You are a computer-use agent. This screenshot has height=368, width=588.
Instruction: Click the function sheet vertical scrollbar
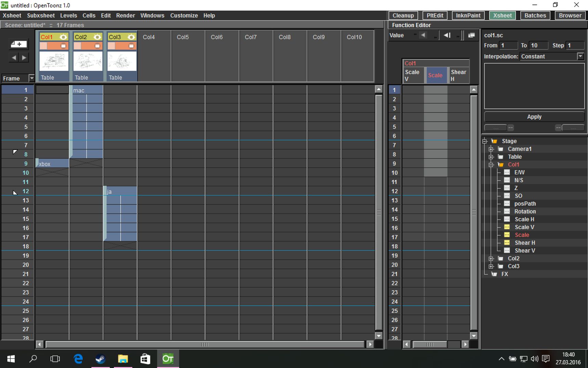[x=474, y=212]
